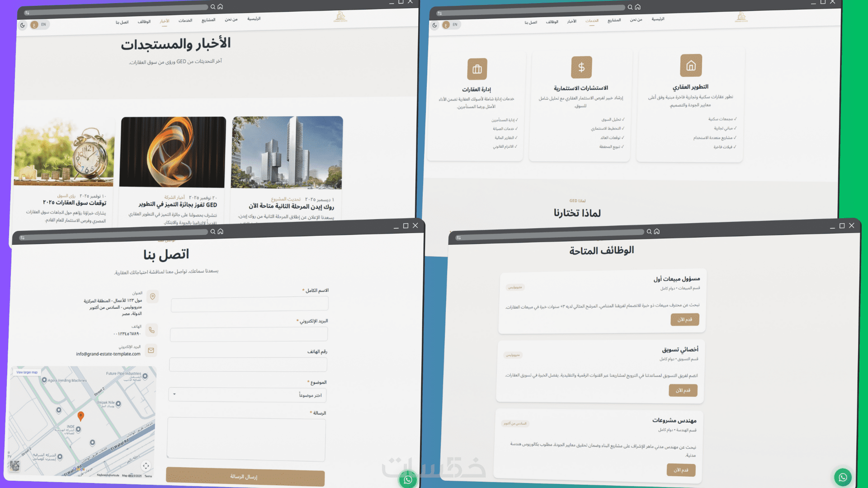Click the full name input field

click(250, 304)
